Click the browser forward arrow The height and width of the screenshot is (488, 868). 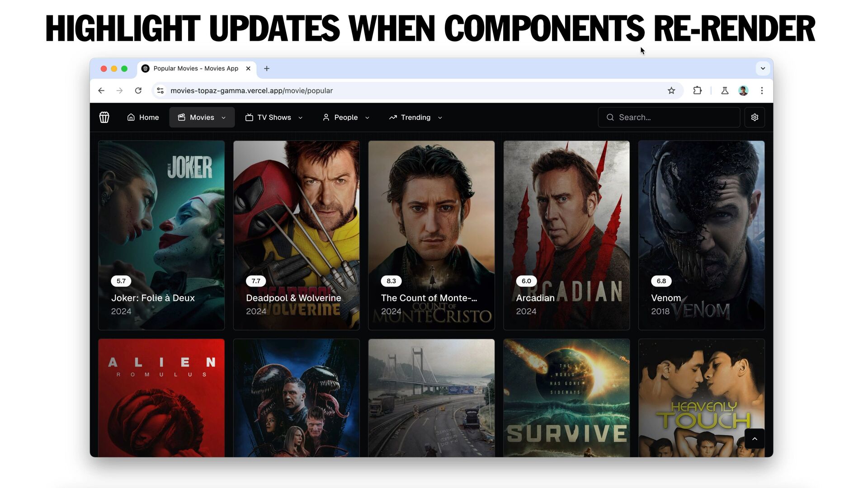coord(119,91)
